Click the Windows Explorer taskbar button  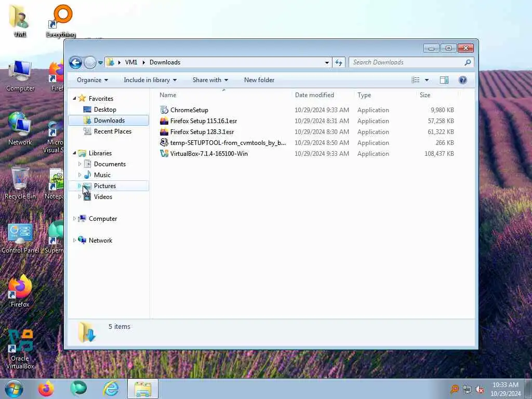[x=143, y=389]
